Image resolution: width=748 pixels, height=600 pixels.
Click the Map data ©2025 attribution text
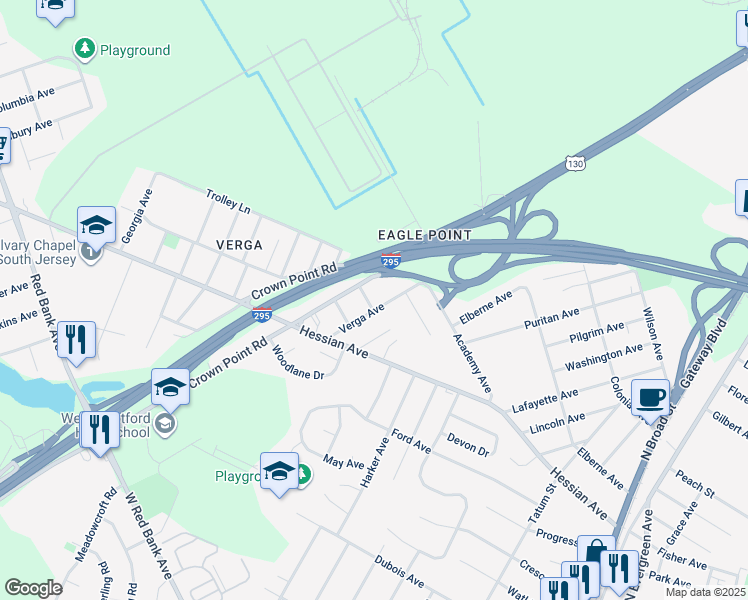[x=706, y=592]
